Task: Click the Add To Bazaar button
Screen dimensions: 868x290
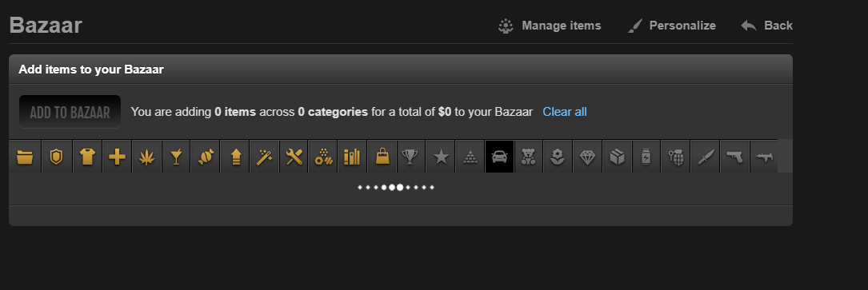Action: point(70,112)
